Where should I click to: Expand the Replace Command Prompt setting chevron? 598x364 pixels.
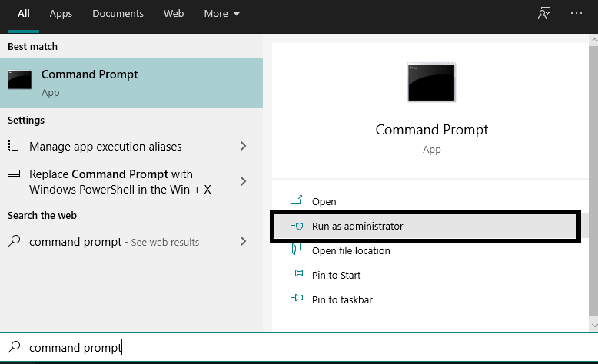tap(244, 181)
